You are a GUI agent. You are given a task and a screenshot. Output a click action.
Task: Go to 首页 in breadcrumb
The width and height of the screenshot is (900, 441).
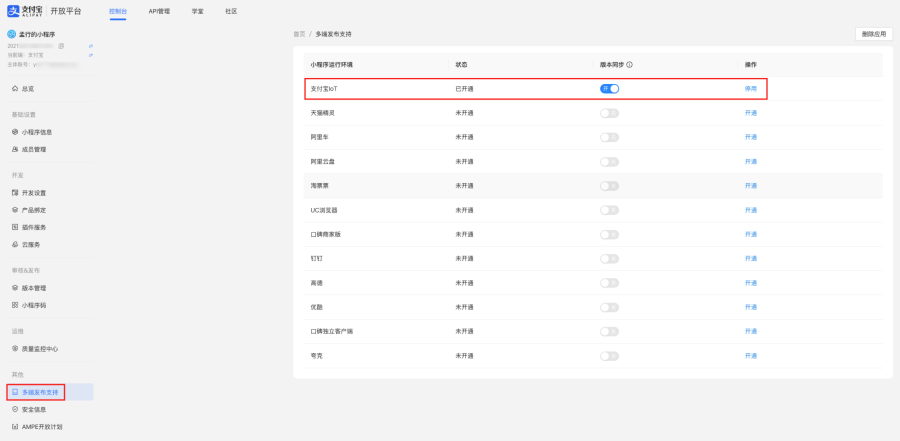point(299,34)
